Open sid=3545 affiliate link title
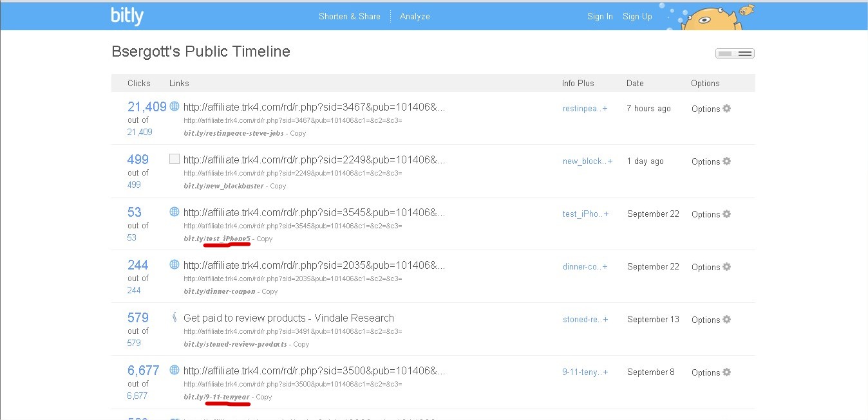This screenshot has height=420, width=868. tap(314, 212)
